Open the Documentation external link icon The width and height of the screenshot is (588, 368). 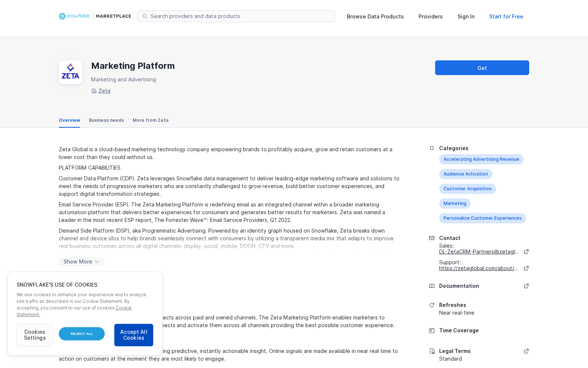(526, 286)
